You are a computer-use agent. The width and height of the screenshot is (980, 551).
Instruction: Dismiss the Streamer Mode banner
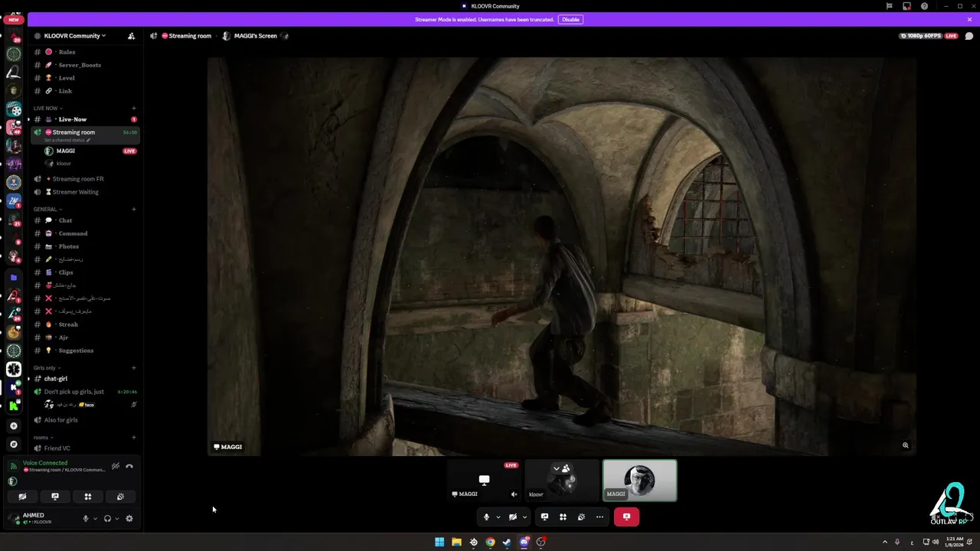click(969, 19)
